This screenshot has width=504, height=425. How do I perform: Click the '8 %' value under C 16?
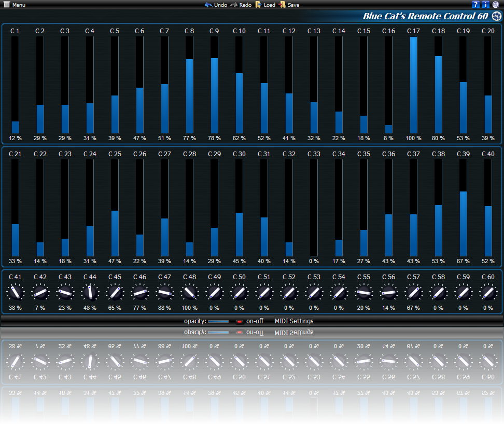(388, 138)
